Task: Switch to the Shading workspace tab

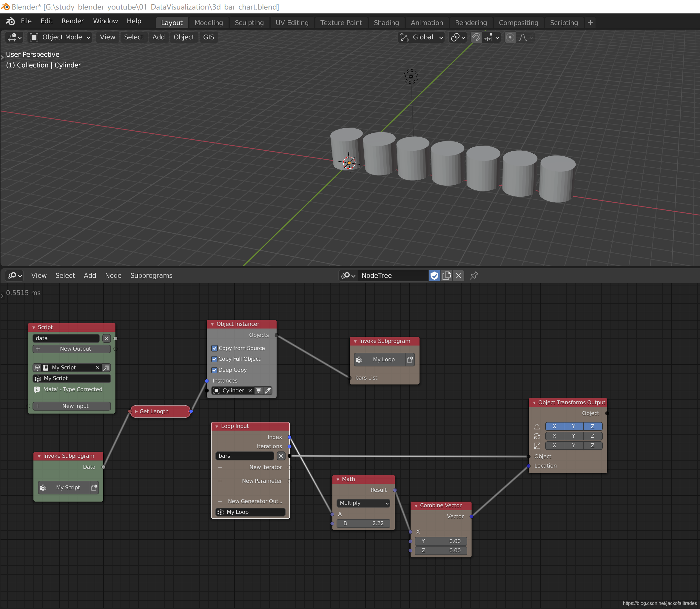Action: coord(386,23)
